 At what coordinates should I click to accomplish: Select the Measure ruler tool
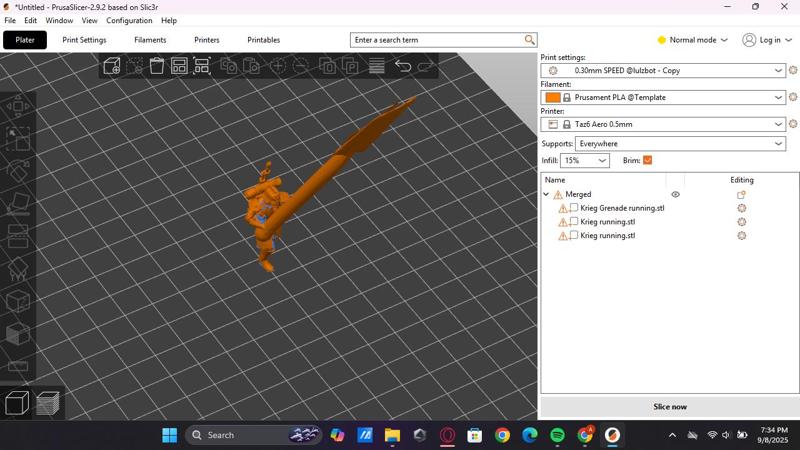pyautogui.click(x=18, y=366)
